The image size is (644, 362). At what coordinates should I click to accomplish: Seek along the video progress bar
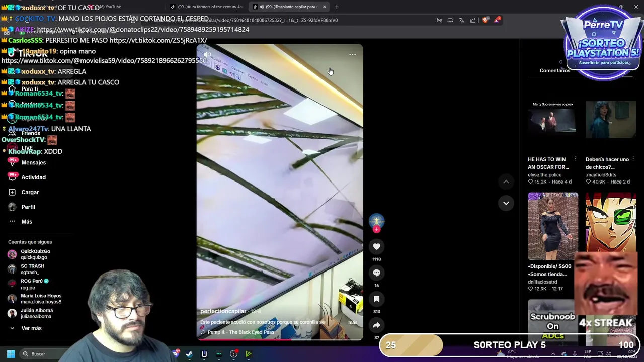(x=280, y=339)
